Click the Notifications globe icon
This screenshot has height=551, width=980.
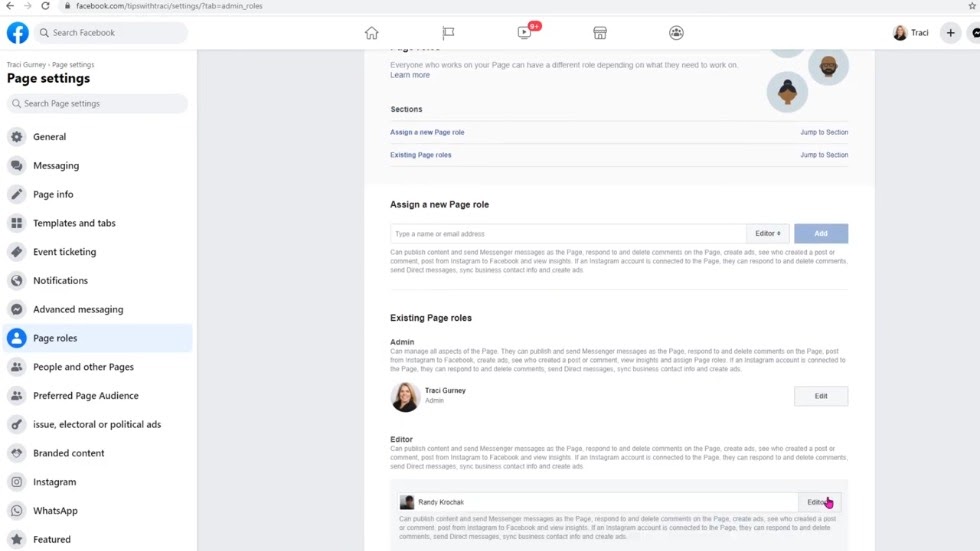17,280
